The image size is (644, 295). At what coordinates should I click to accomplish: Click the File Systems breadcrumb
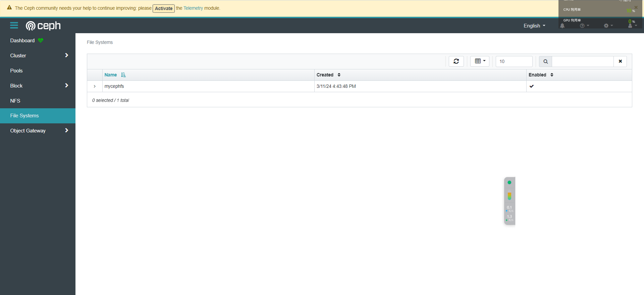click(x=100, y=42)
